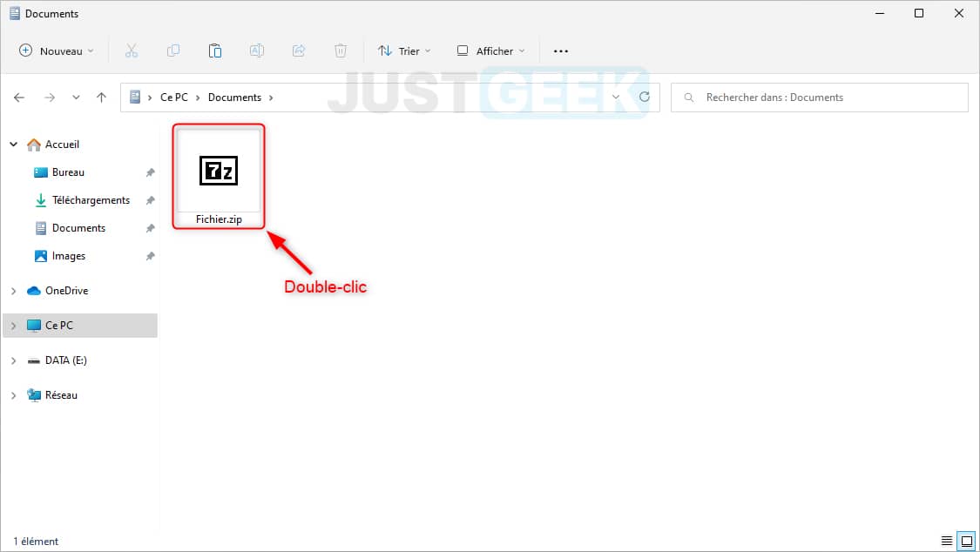Expand the Réseau tree node
The width and height of the screenshot is (980, 552).
pyautogui.click(x=13, y=395)
